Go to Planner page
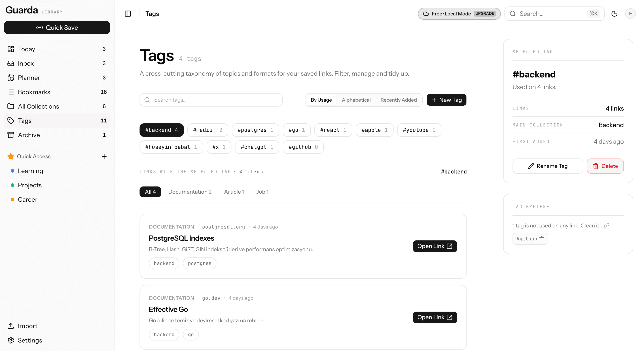This screenshot has width=644, height=351. pos(57,78)
